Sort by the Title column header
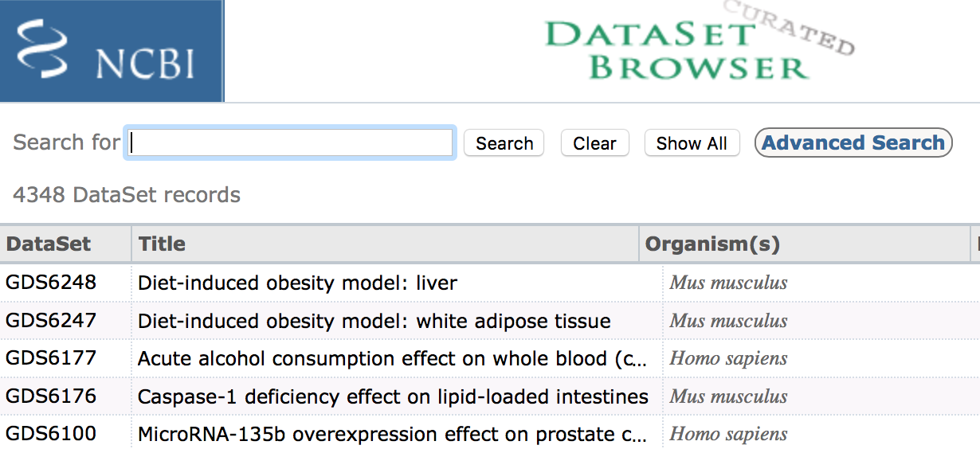980x449 pixels. 162,244
